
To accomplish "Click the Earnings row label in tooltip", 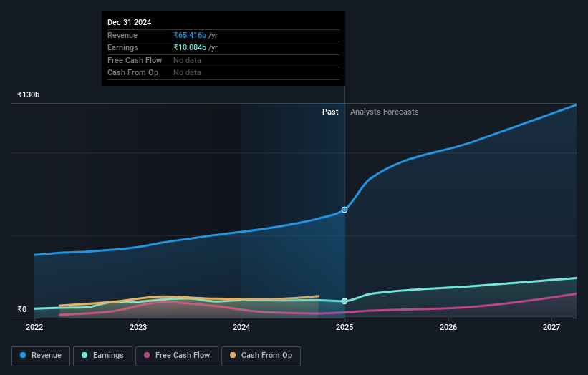I will (x=122, y=47).
